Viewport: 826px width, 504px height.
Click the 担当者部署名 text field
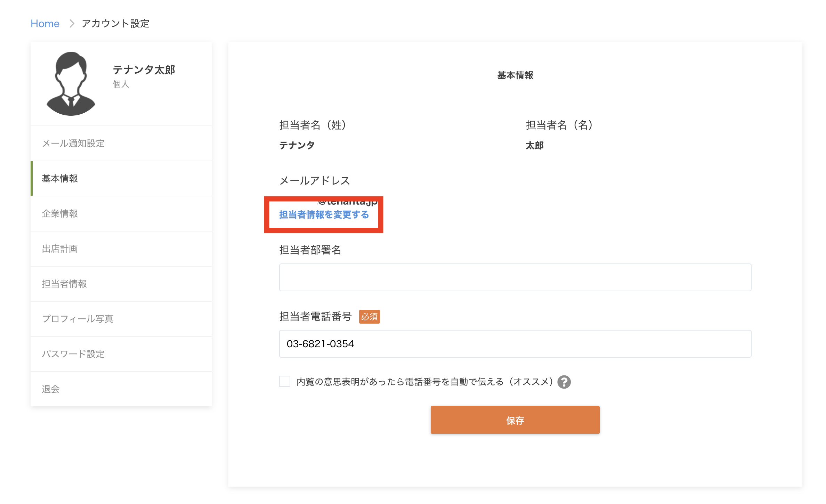click(x=515, y=277)
